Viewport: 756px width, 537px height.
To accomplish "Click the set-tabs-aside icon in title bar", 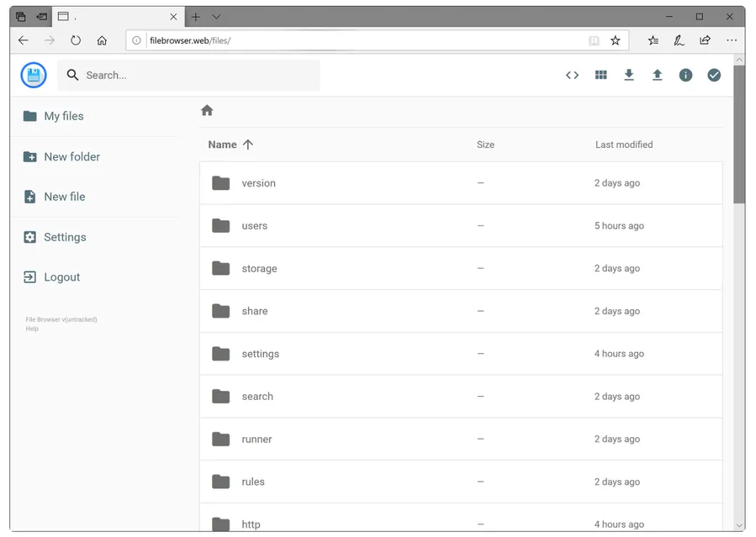I will tap(42, 17).
